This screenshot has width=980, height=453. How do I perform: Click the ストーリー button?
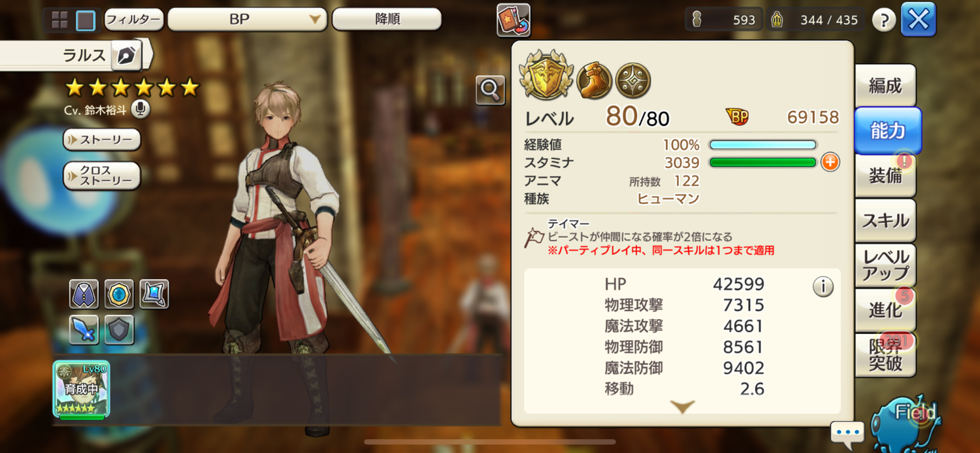pyautogui.click(x=102, y=139)
